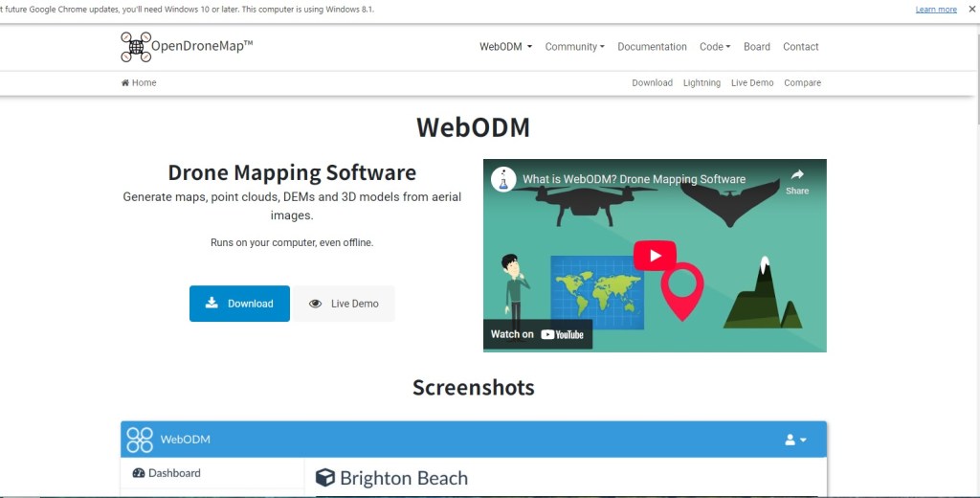Click the Brighton Beach cube icon
980x498 pixels.
click(325, 478)
